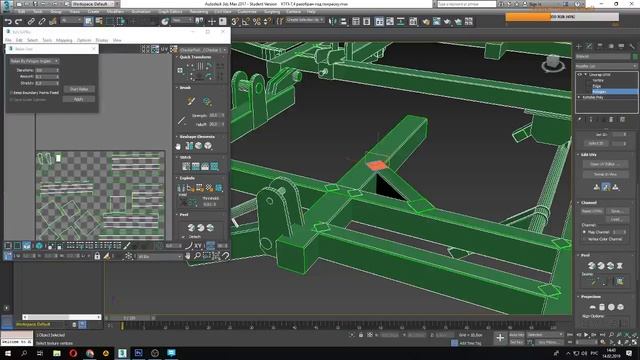Open the Mapping menu in UV editor

64,40
